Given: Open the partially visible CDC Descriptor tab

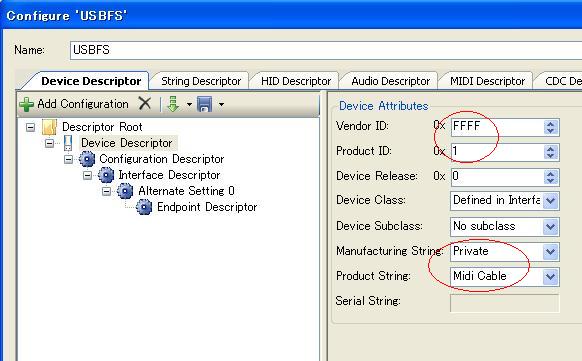Looking at the screenshot, I should (560, 81).
